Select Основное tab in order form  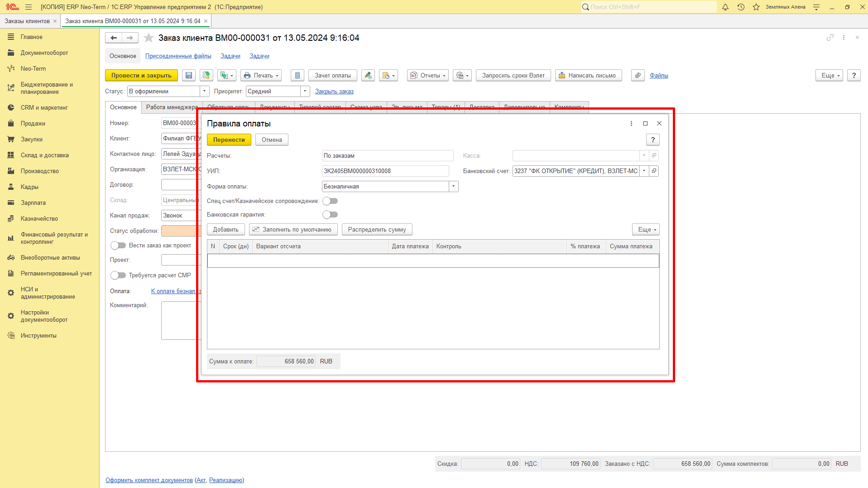tap(123, 107)
